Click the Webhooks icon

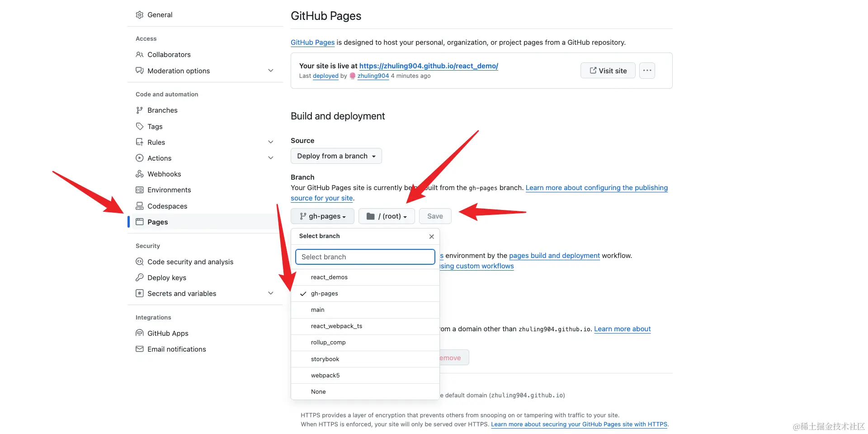point(140,174)
